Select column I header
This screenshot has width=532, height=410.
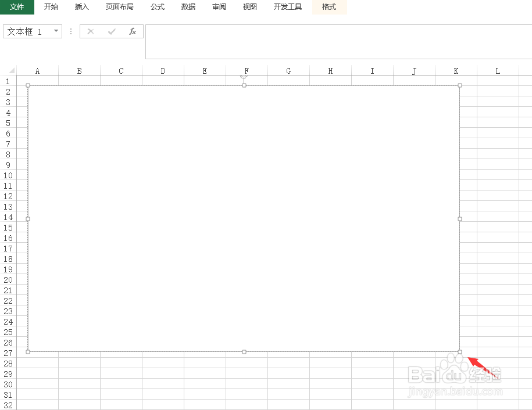coord(372,70)
